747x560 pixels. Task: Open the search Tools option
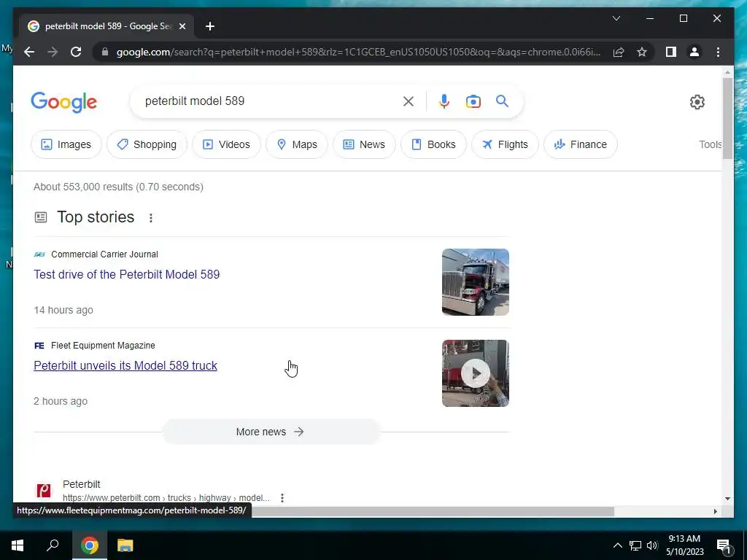[x=711, y=144]
